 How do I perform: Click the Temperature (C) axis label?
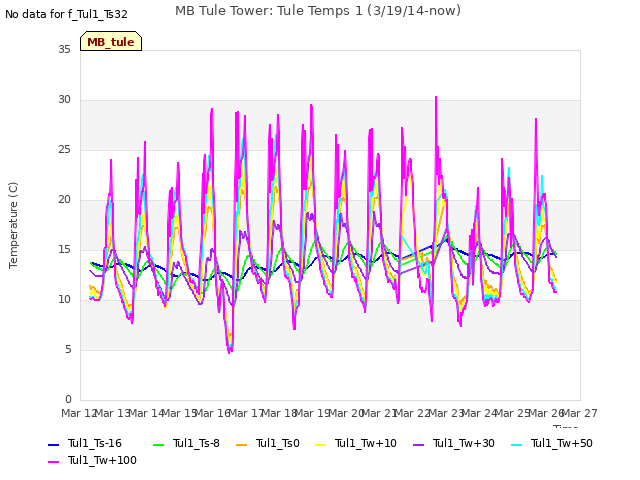(x=13, y=225)
